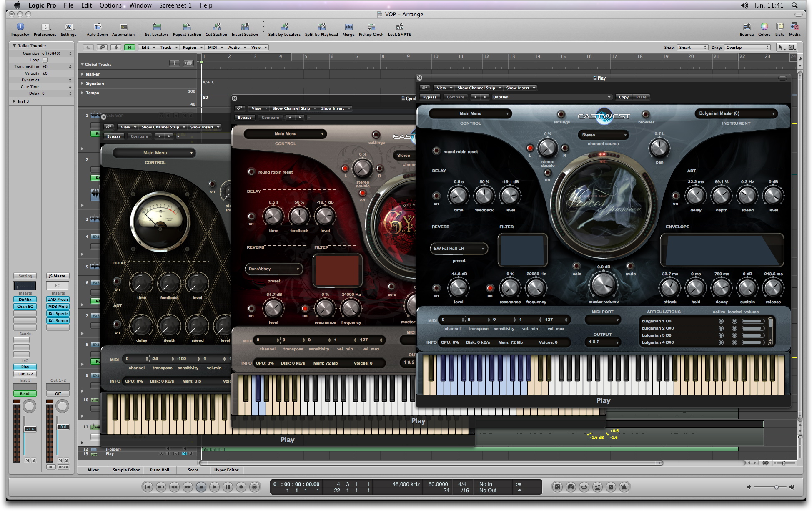812x511 pixels.
Task: Click the DirMix insert slot
Action: (x=25, y=300)
